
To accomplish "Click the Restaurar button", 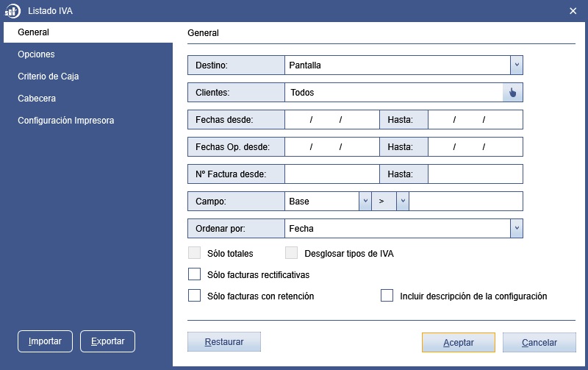I will (x=224, y=342).
